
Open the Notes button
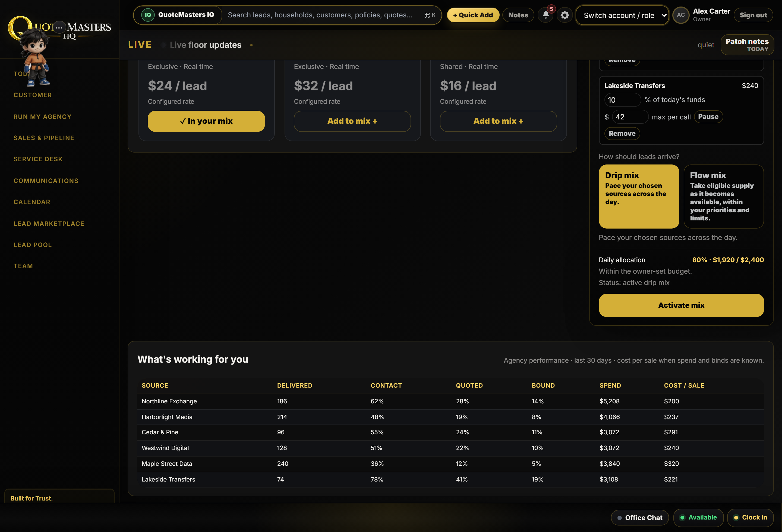click(518, 15)
